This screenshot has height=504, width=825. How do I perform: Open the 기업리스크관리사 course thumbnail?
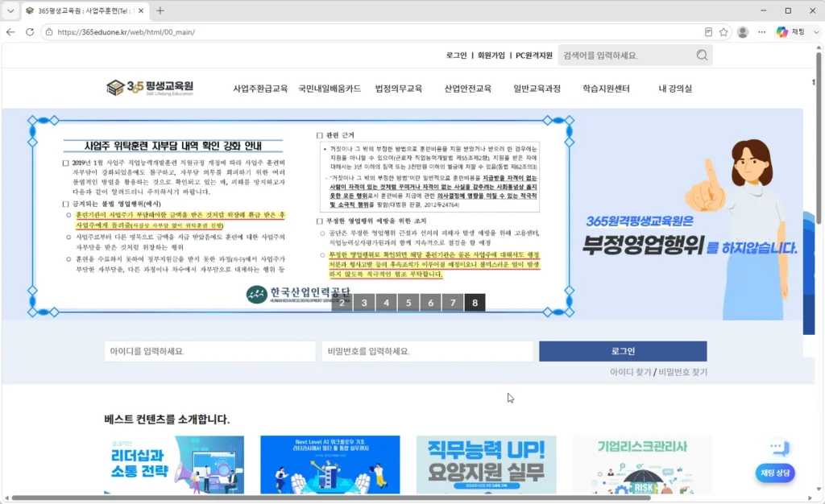(642, 465)
